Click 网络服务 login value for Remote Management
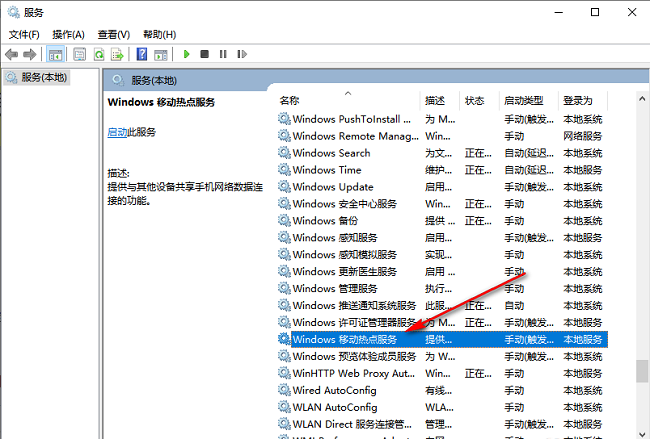This screenshot has width=650, height=439. [582, 136]
